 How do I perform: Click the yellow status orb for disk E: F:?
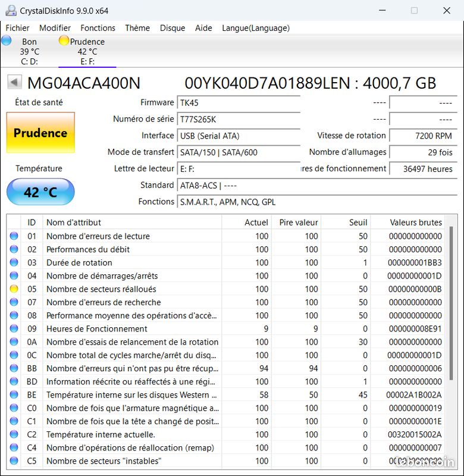coord(64,40)
